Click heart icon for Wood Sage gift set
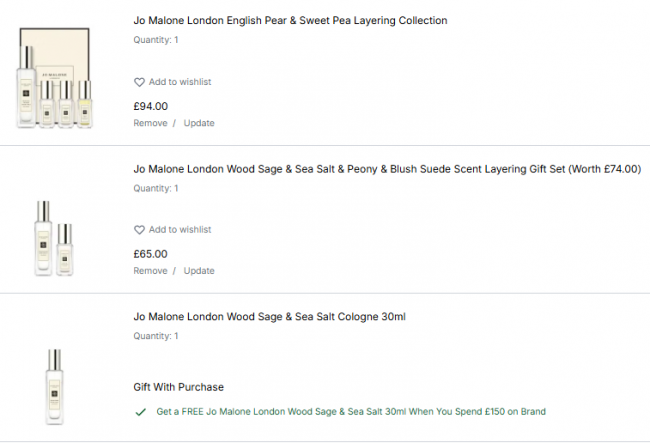Screen dimensions: 650x443 pos(140,230)
